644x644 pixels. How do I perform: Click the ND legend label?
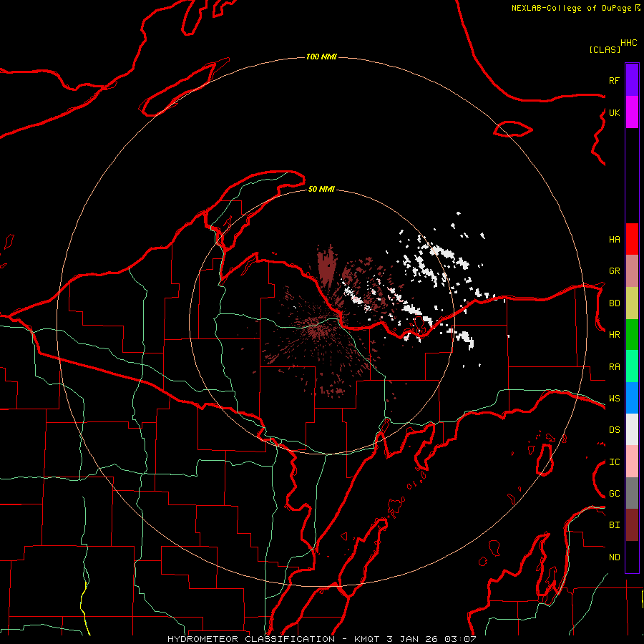(x=614, y=557)
